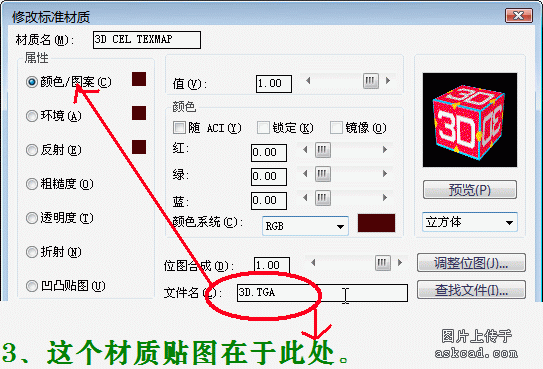Click the right arrow of the 红 slider
Screen dimensions: 543x369
pyautogui.click(x=384, y=150)
